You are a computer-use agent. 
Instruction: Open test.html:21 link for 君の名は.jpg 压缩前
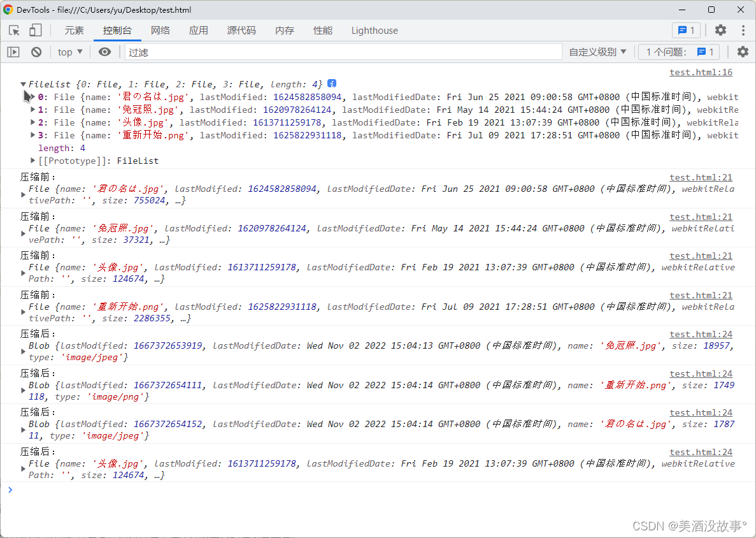point(701,178)
